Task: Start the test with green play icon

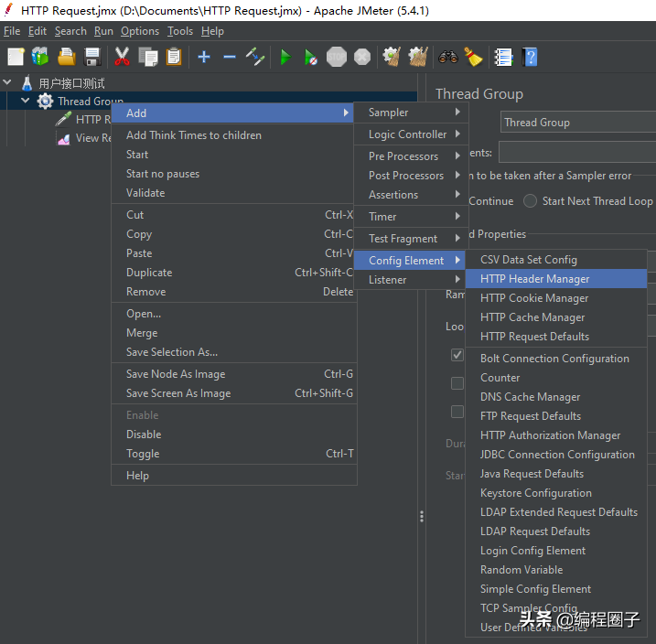Action: (x=285, y=57)
